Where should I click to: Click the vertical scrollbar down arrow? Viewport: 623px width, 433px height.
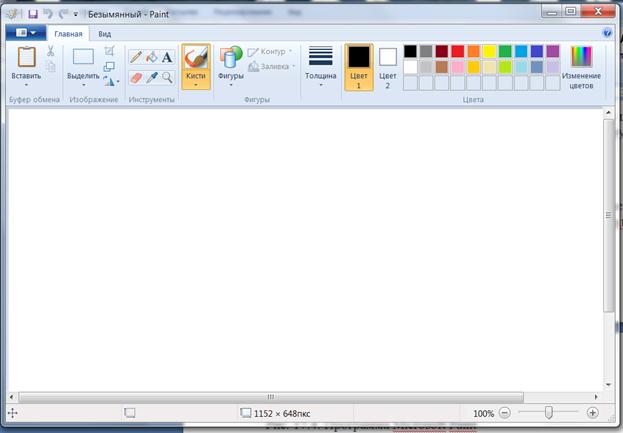608,385
